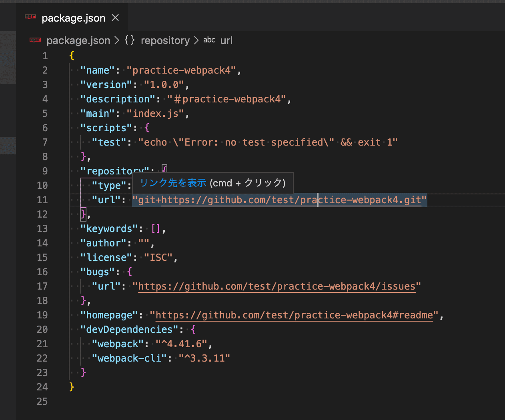The image size is (505, 420).
Task: Click the "devDependencies" key
Action: (x=129, y=329)
